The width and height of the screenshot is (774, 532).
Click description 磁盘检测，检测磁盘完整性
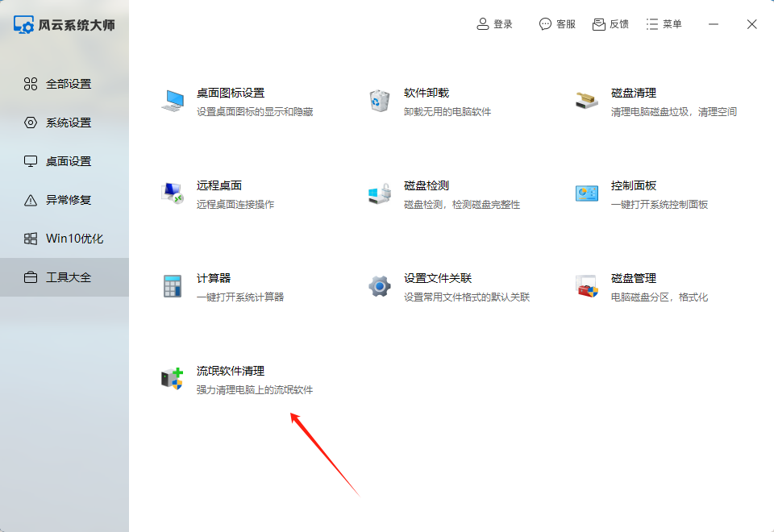[x=462, y=204]
